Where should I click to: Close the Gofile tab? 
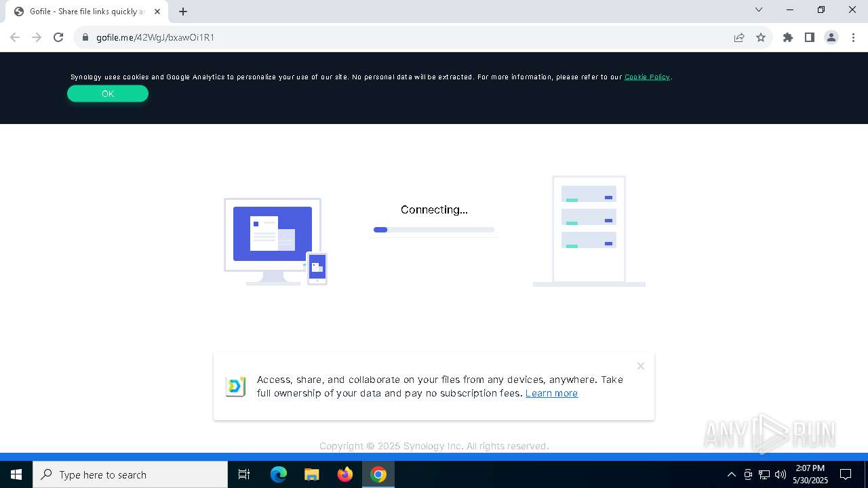[157, 12]
